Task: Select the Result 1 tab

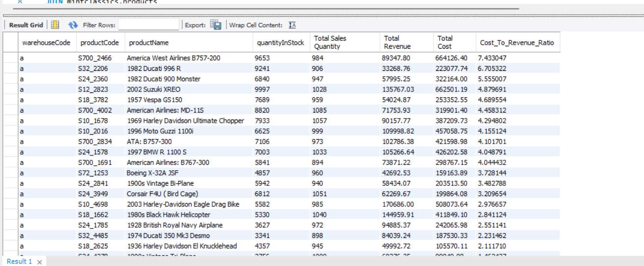Action: tap(20, 262)
